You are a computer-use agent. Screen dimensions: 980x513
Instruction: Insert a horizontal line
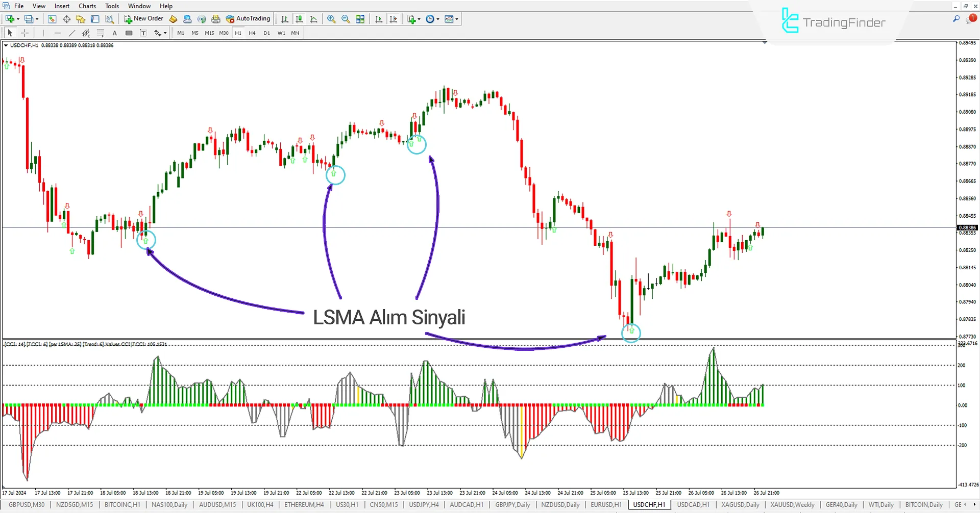coord(58,33)
